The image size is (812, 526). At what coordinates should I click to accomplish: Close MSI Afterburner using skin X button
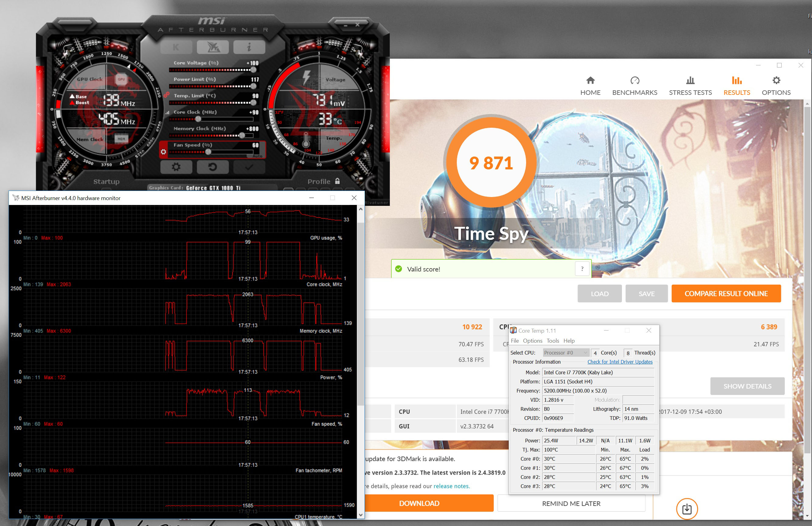[x=357, y=25]
